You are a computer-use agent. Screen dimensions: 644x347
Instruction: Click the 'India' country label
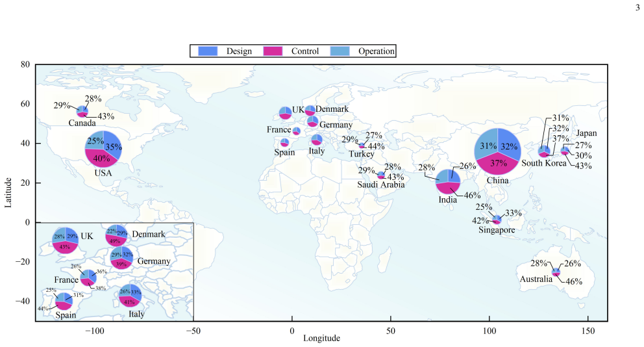tap(448, 199)
